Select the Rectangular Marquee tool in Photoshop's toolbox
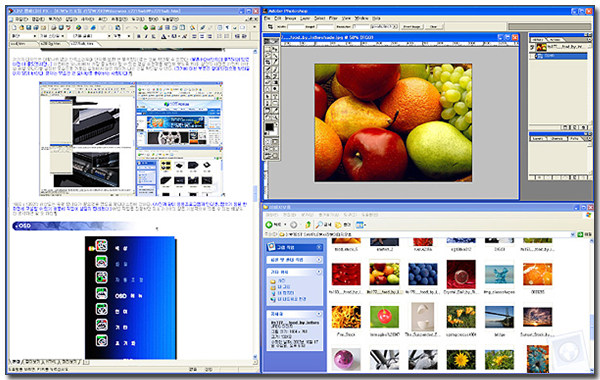This screenshot has height=380, width=600. coord(268,49)
